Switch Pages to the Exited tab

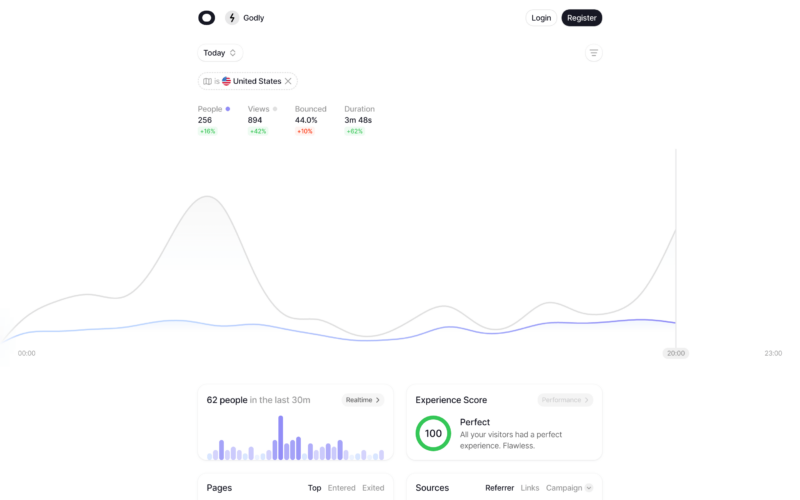pyautogui.click(x=373, y=488)
